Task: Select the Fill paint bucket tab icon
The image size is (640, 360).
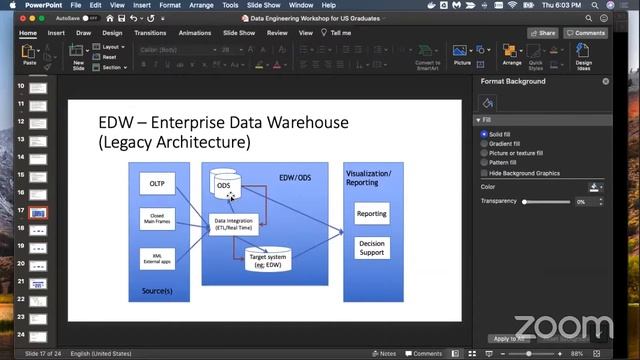Action: pos(487,103)
